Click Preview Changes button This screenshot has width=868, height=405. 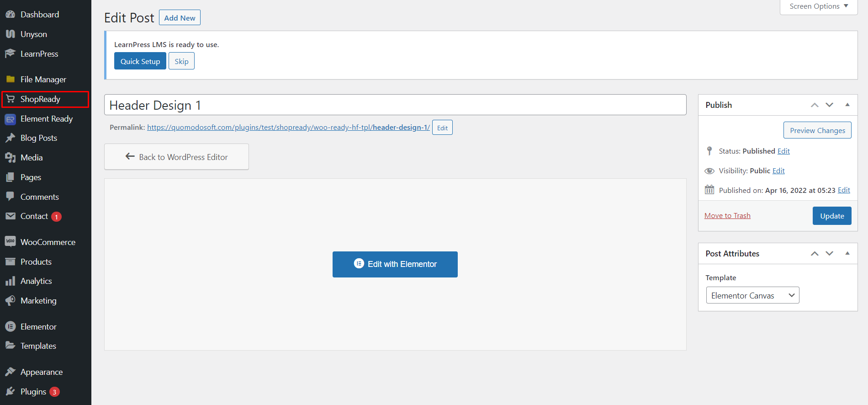coord(817,130)
